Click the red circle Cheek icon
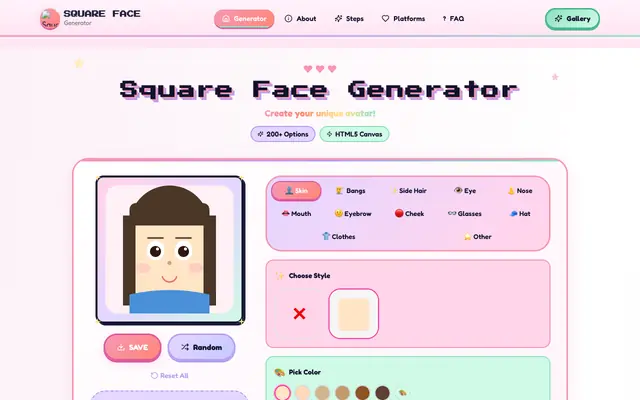Viewport: 640px width, 400px height. (399, 213)
